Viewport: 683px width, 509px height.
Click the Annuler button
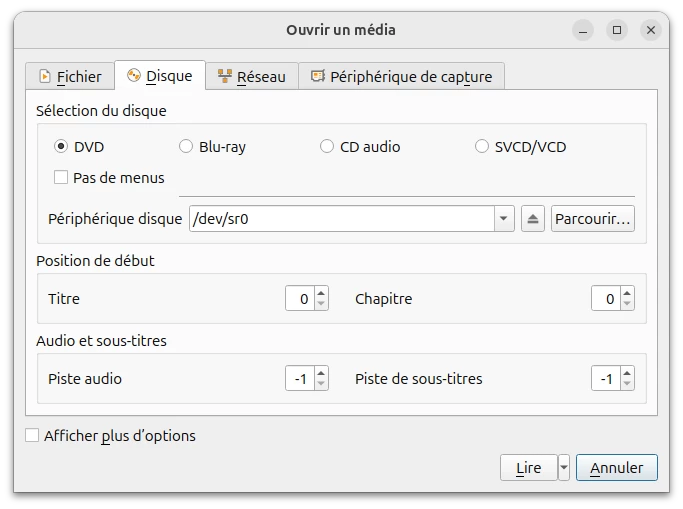click(x=616, y=468)
